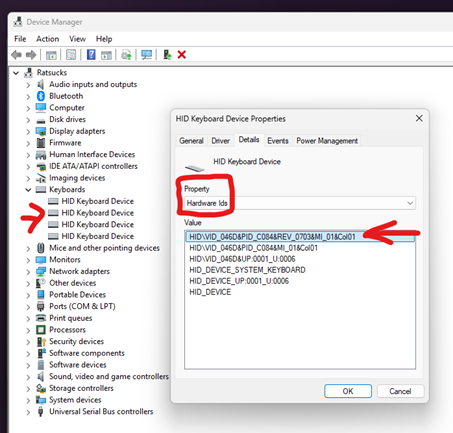
Task: Click the Update driver toolbar icon
Action: 126,55
